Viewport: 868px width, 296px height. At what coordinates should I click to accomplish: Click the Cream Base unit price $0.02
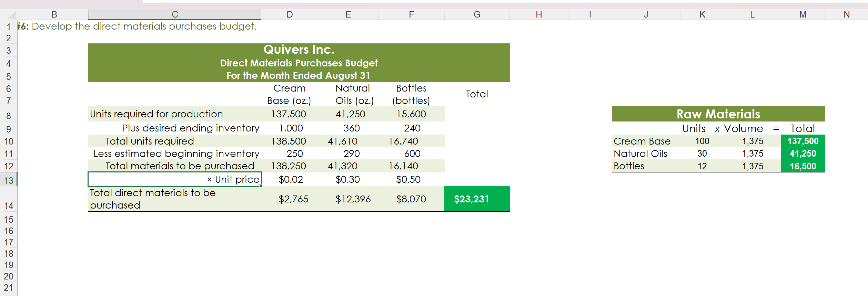pos(291,179)
